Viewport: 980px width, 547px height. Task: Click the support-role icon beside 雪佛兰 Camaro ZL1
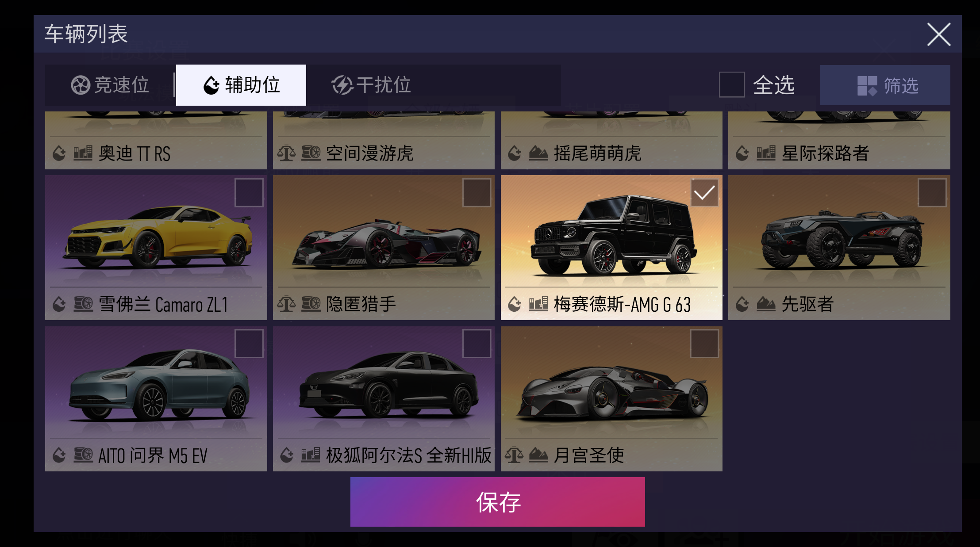click(x=59, y=304)
